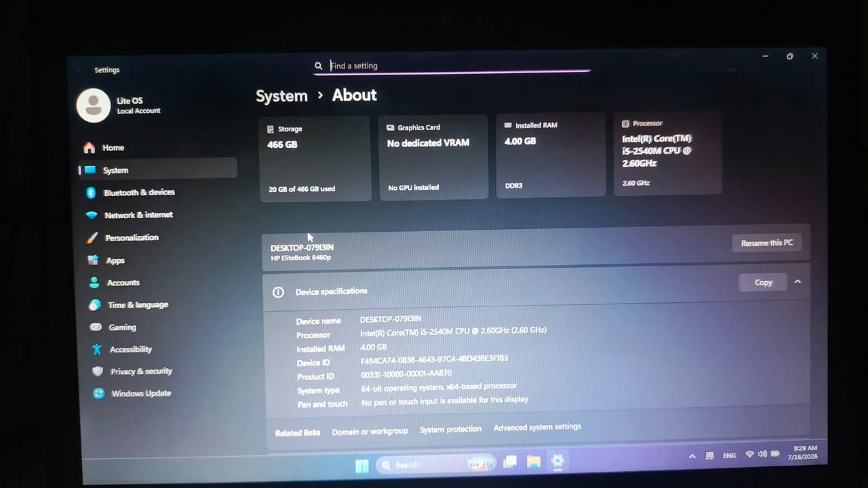Open the System protection link

(450, 429)
